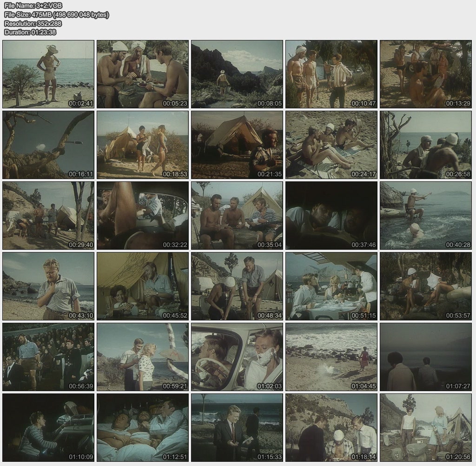476x466 pixels.
Task: Open the thumbnail labeled 00:48:34
Action: point(237,286)
